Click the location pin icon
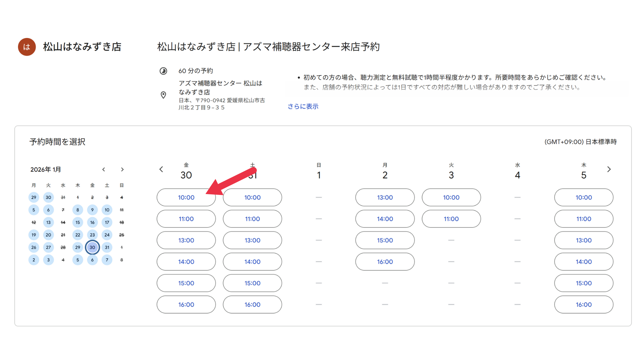 163,95
